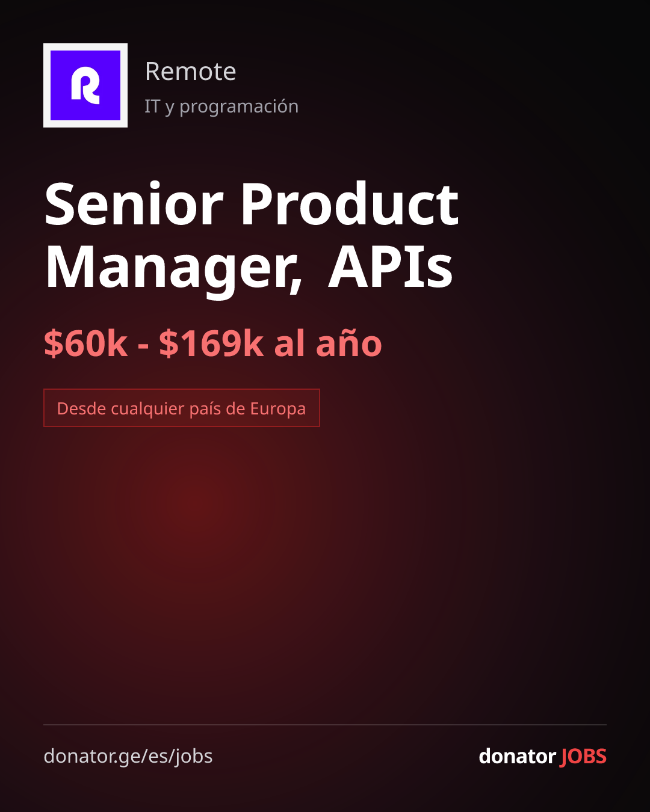
Task: Click the white R letter inside logo
Action: (x=85, y=86)
